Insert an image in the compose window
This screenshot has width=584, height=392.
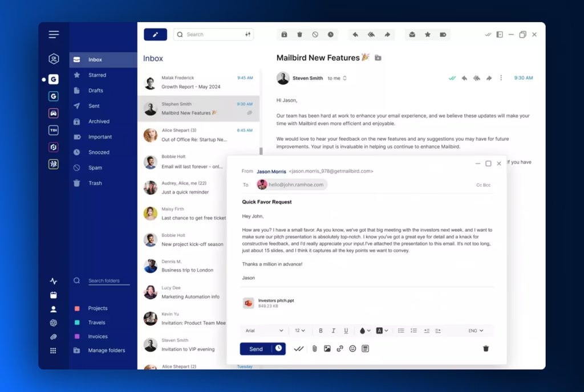pos(327,349)
